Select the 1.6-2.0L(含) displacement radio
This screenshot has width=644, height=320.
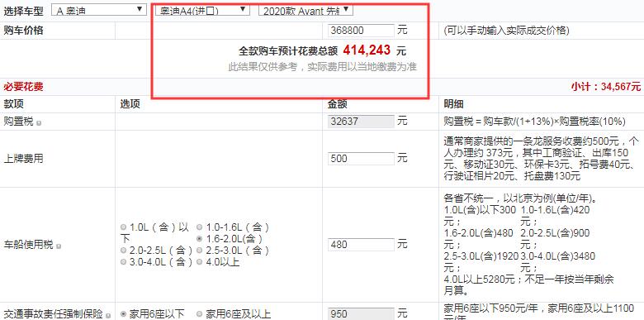pos(199,239)
